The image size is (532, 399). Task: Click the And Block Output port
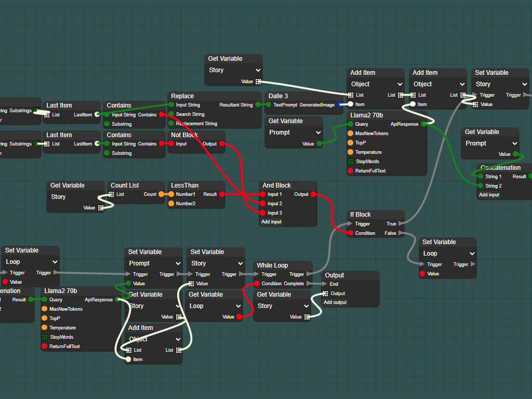[x=313, y=194]
